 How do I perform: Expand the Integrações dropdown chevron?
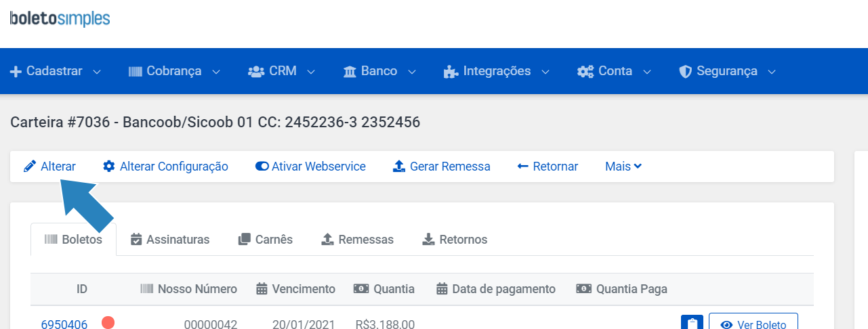coord(545,72)
